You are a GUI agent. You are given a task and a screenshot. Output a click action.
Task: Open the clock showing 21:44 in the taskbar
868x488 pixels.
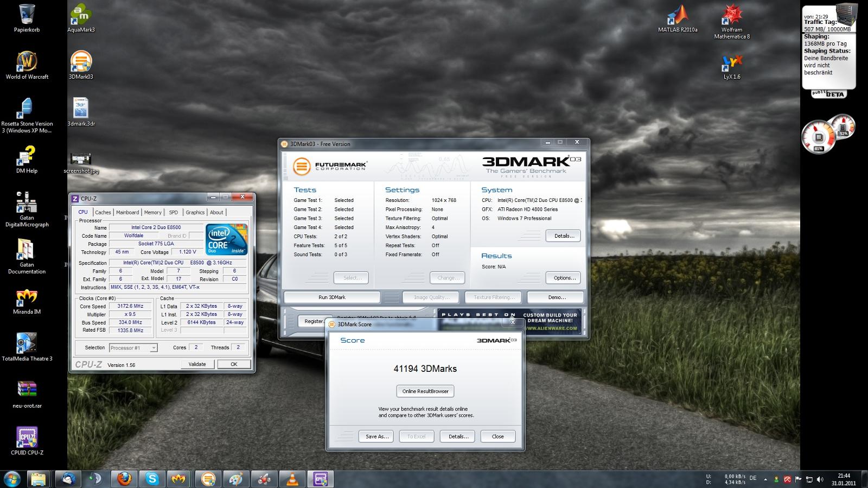[844, 479]
